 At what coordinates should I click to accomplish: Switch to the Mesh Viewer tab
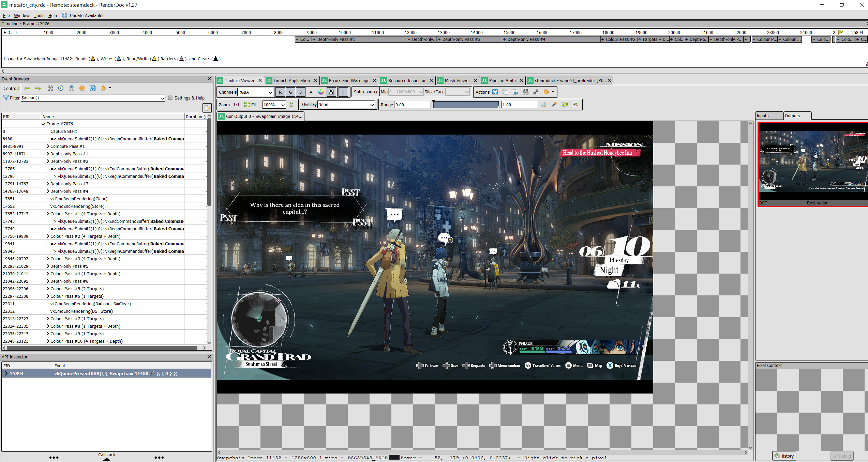point(457,80)
